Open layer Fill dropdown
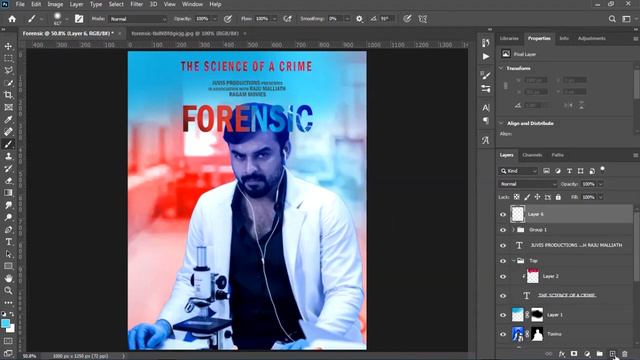 [x=600, y=197]
